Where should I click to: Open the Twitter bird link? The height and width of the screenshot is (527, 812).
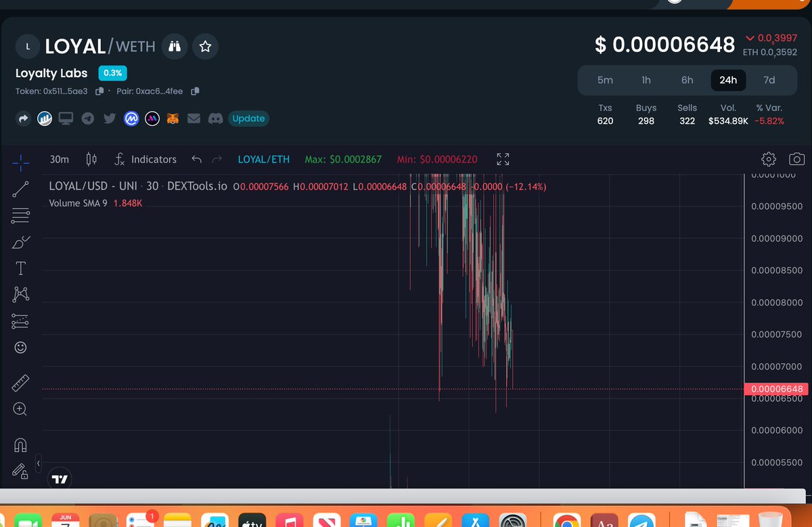(109, 118)
